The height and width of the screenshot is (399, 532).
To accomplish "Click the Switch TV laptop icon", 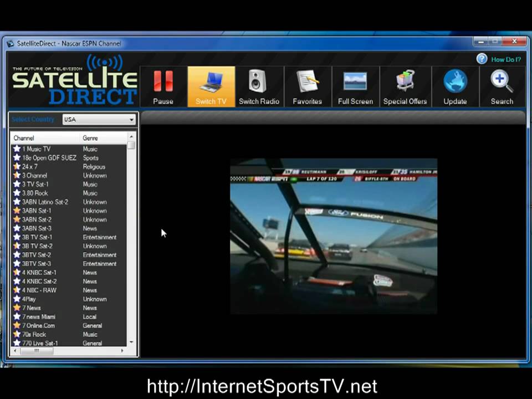I will tap(211, 87).
